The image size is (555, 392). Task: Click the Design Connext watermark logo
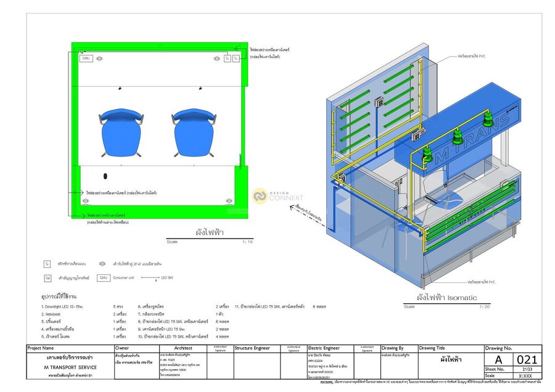[x=260, y=196]
